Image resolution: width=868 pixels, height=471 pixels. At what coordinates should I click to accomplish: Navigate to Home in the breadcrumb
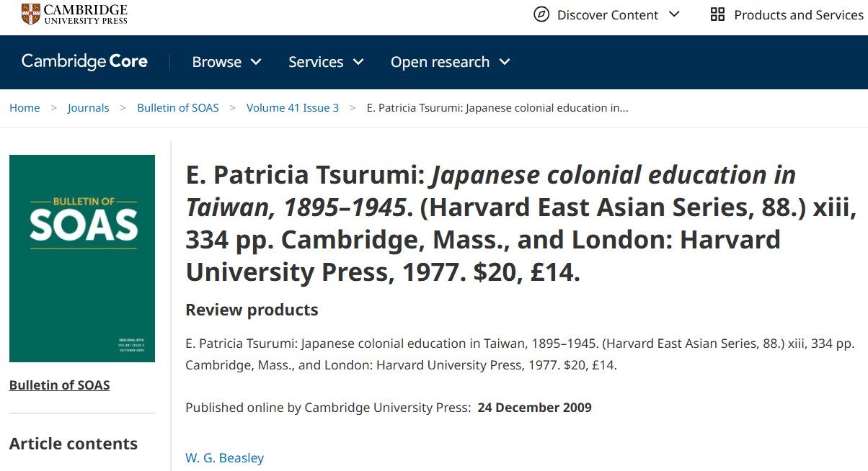click(25, 108)
